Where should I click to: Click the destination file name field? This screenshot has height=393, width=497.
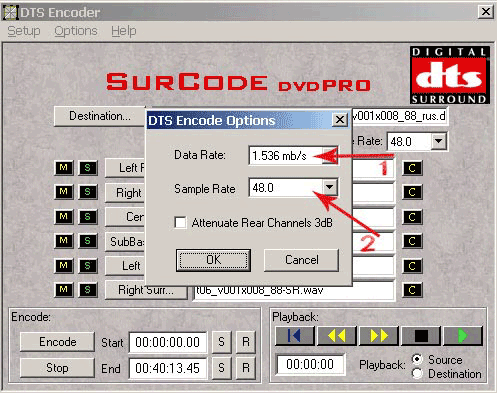(x=400, y=116)
